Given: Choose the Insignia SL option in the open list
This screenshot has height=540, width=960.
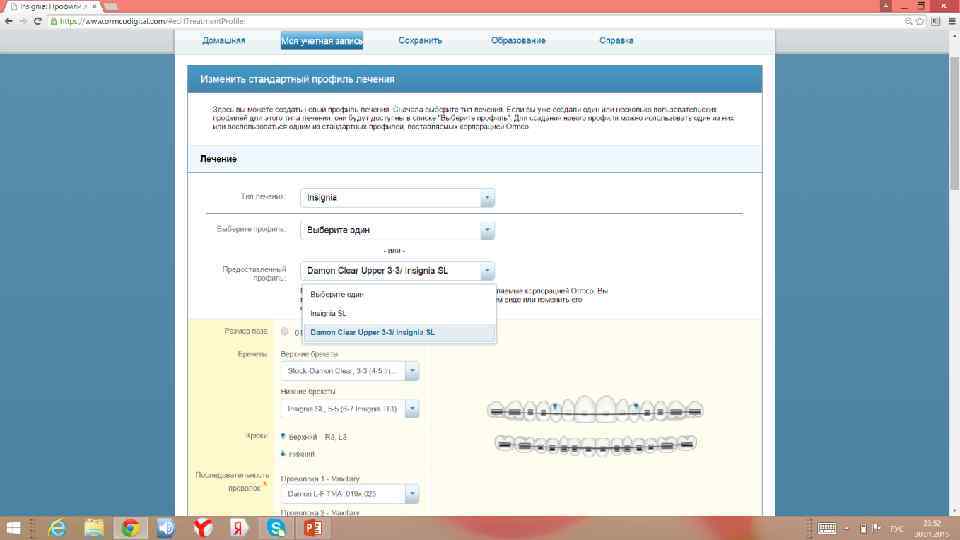Looking at the screenshot, I should coord(399,313).
